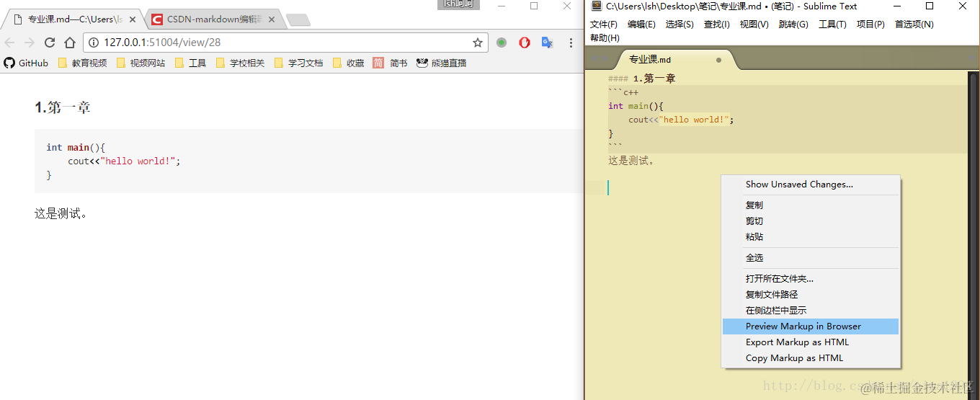Choose 剪切 in context menu
980x400 pixels.
point(811,221)
